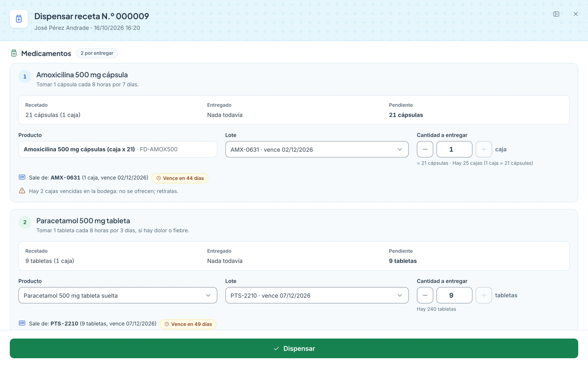
Task: Toggle the side panel layout icon
Action: pos(556,14)
